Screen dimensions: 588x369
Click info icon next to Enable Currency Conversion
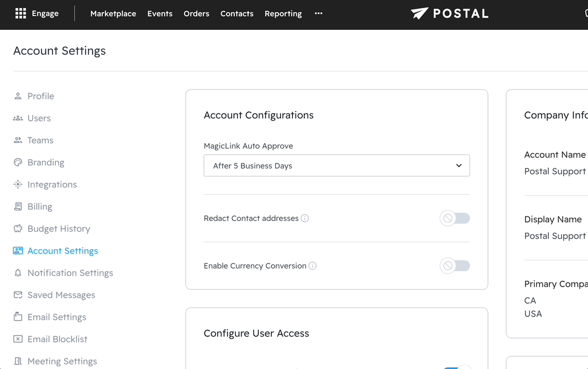point(313,266)
